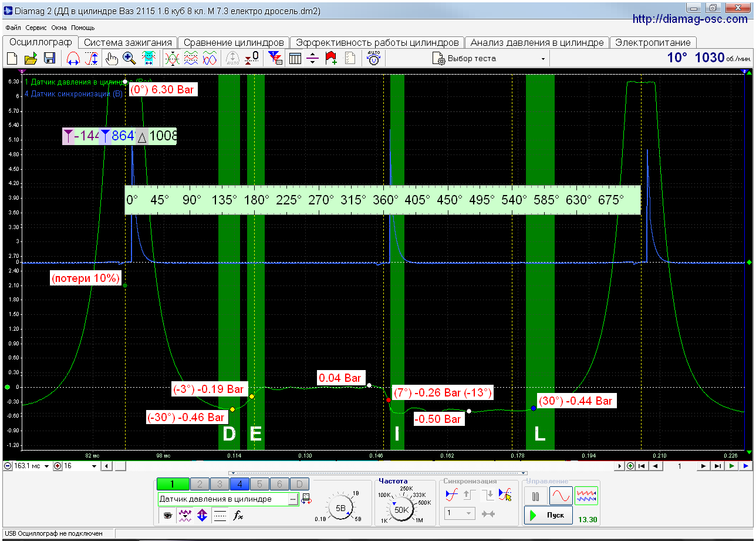Screen dimensions: 756x541
Task: Click the waveform smoothing icon below channel name
Action: 185,515
